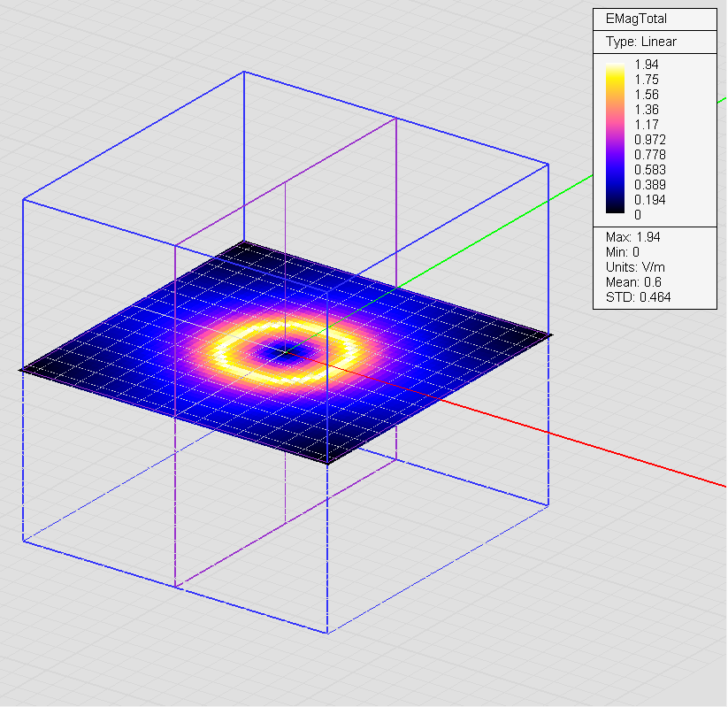
Task: Click the 0.972 scale tick label
Action: (x=650, y=140)
